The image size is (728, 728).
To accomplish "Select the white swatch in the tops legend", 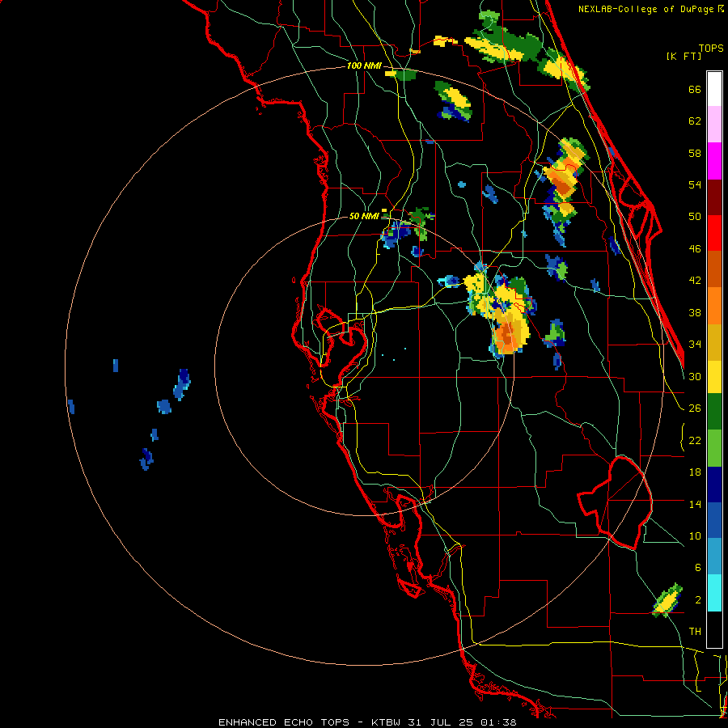I will [714, 89].
